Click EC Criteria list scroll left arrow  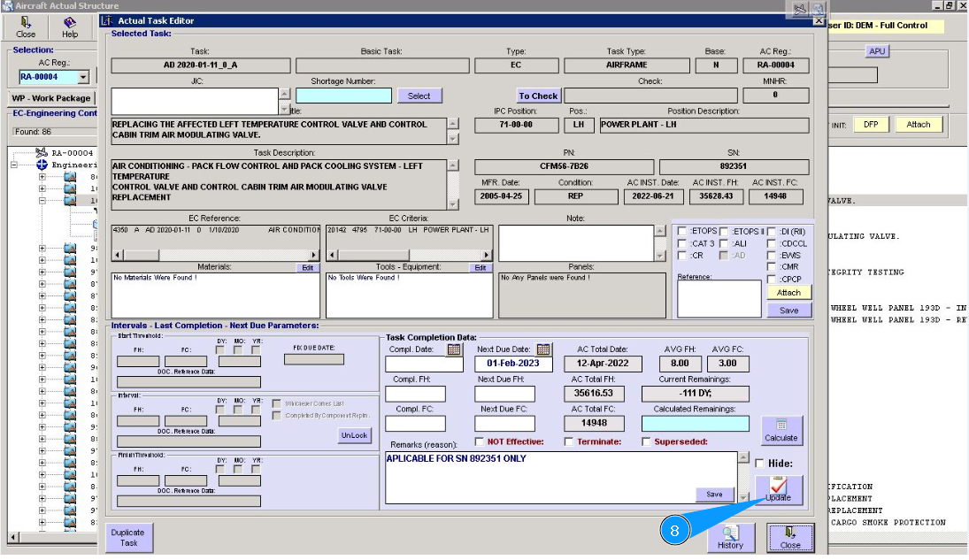(x=333, y=255)
